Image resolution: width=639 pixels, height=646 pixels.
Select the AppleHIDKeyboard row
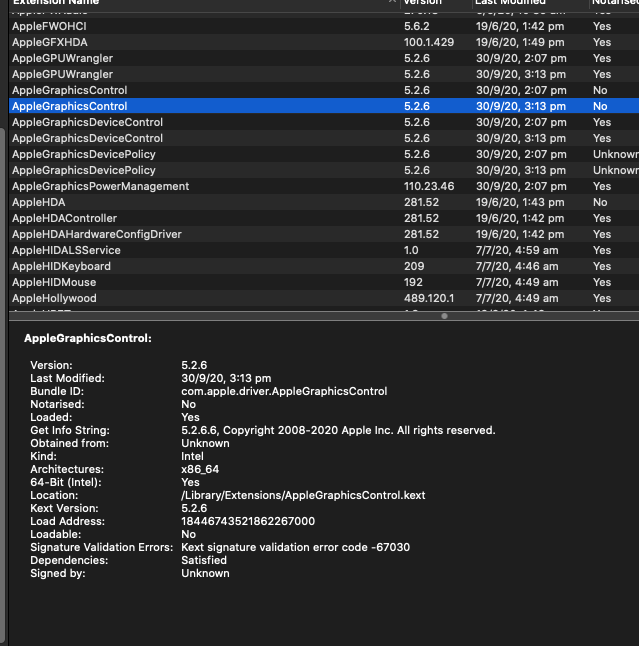pos(324,267)
